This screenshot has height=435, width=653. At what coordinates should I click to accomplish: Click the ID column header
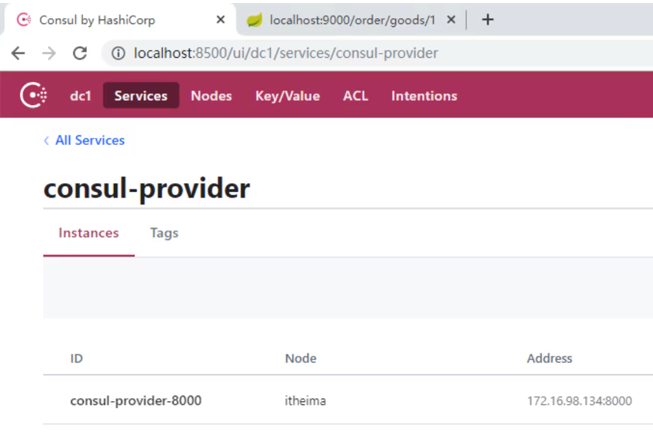point(77,358)
